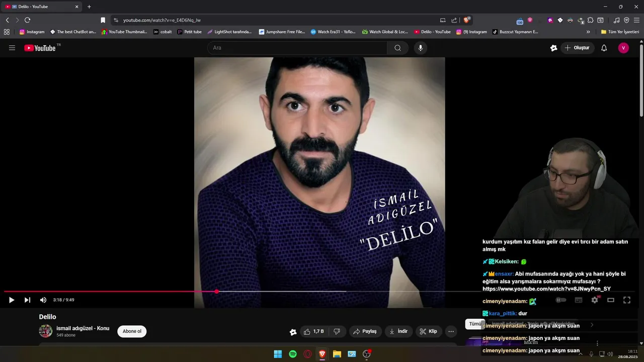The height and width of the screenshot is (362, 644).
Task: Open the cobalt bookmark
Action: coord(163,32)
